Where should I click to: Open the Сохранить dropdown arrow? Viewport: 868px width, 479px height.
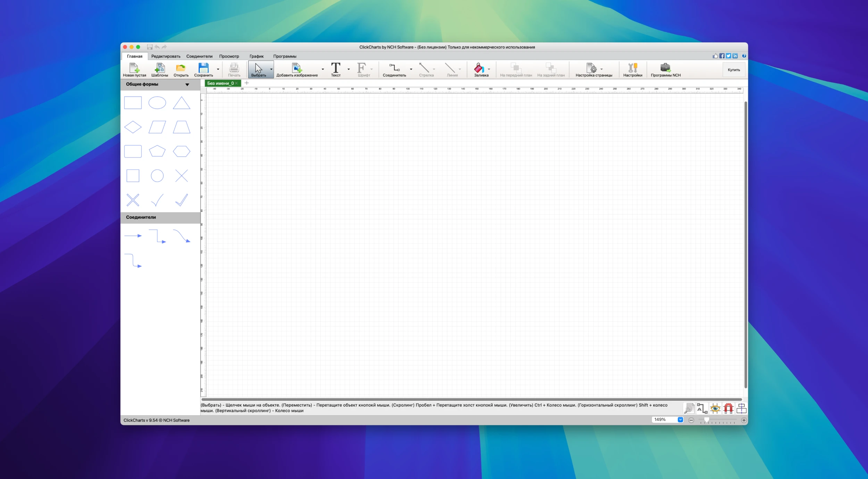tap(218, 69)
